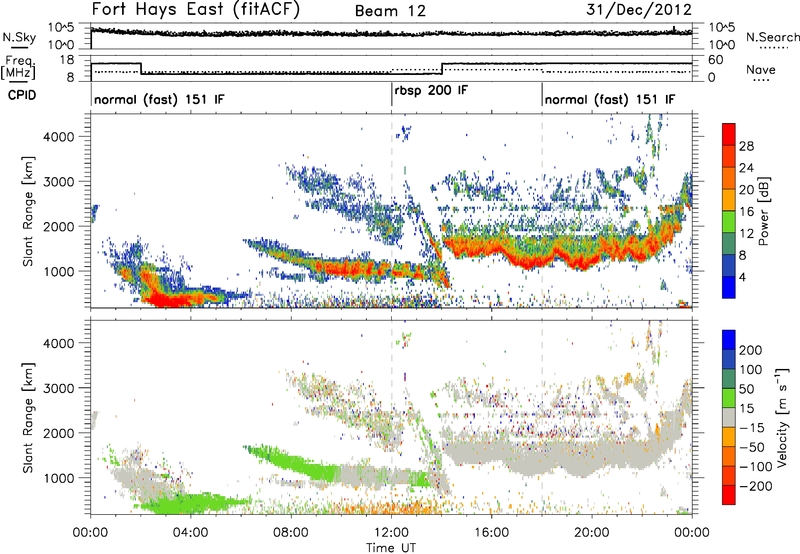Click the "Velocity [m s⁻¹]" colorbar title

tap(782, 417)
